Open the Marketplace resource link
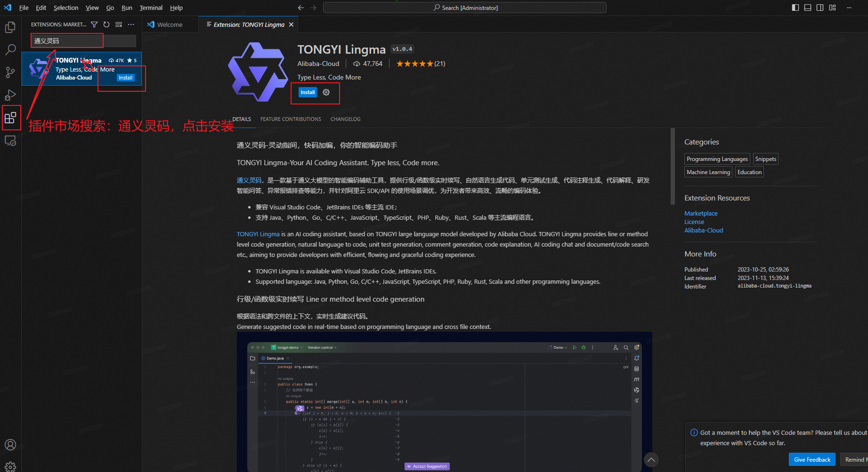Viewport: 868px width, 472px height. click(701, 213)
